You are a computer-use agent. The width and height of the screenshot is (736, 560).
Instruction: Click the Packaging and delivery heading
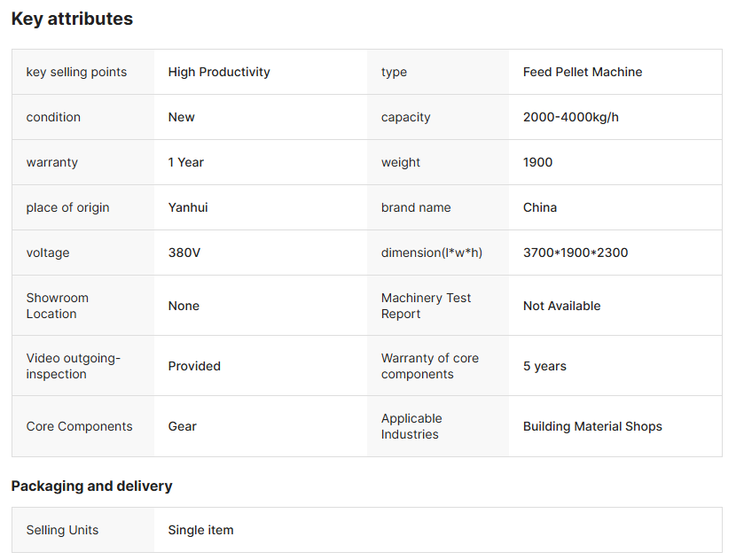91,486
